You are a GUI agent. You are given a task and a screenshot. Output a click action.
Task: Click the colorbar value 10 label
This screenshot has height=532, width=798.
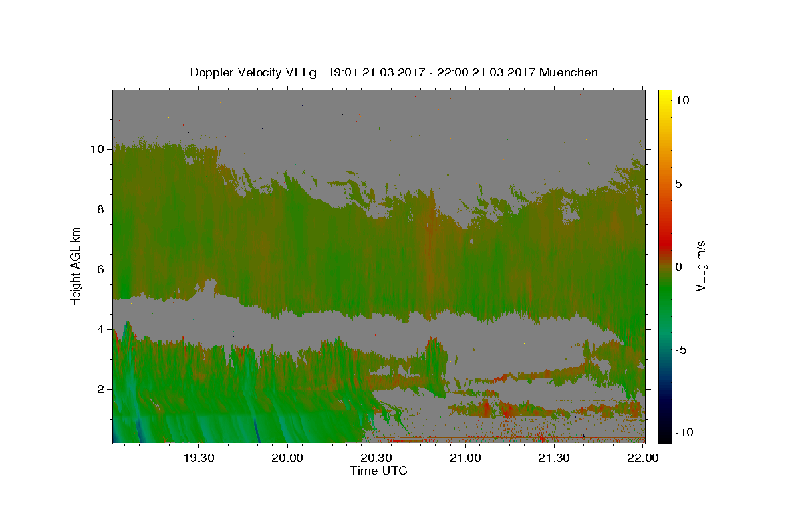tap(682, 100)
